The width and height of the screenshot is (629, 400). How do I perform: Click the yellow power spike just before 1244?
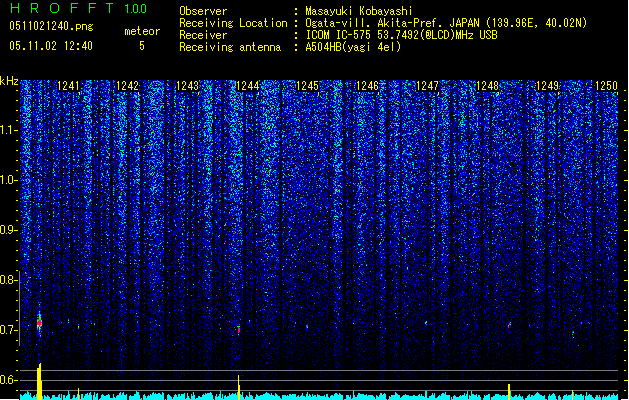tap(239, 388)
